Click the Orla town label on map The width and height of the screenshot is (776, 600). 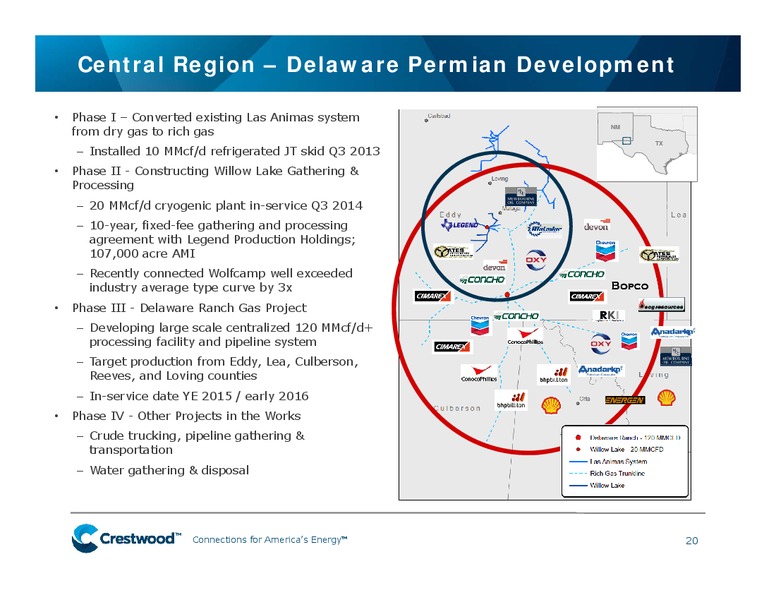(x=584, y=399)
